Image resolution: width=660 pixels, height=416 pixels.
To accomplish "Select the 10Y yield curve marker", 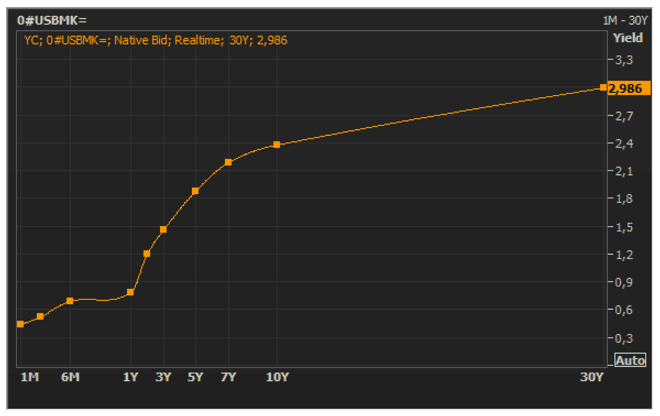I will pos(277,145).
